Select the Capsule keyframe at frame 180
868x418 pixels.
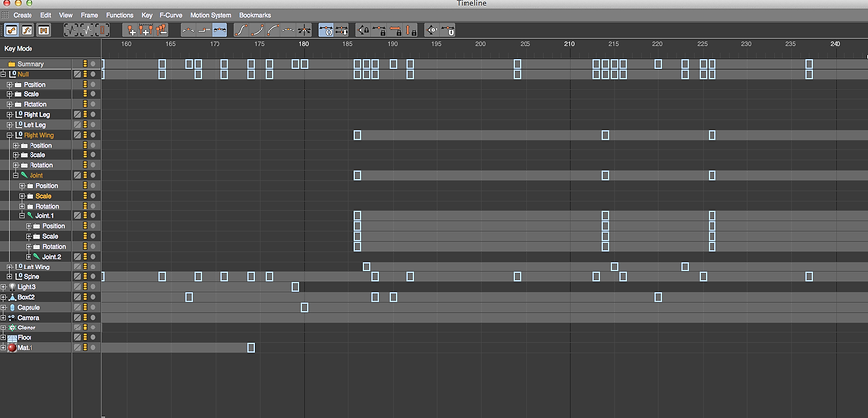click(304, 308)
